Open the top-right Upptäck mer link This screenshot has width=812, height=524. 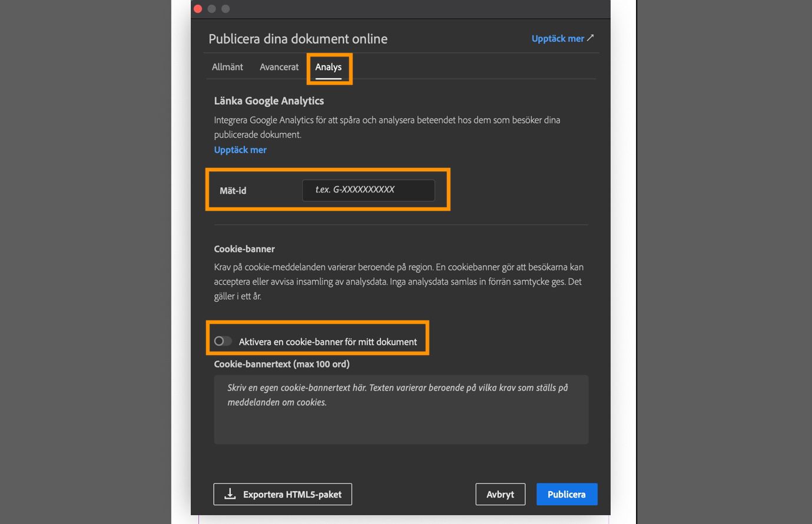(562, 39)
